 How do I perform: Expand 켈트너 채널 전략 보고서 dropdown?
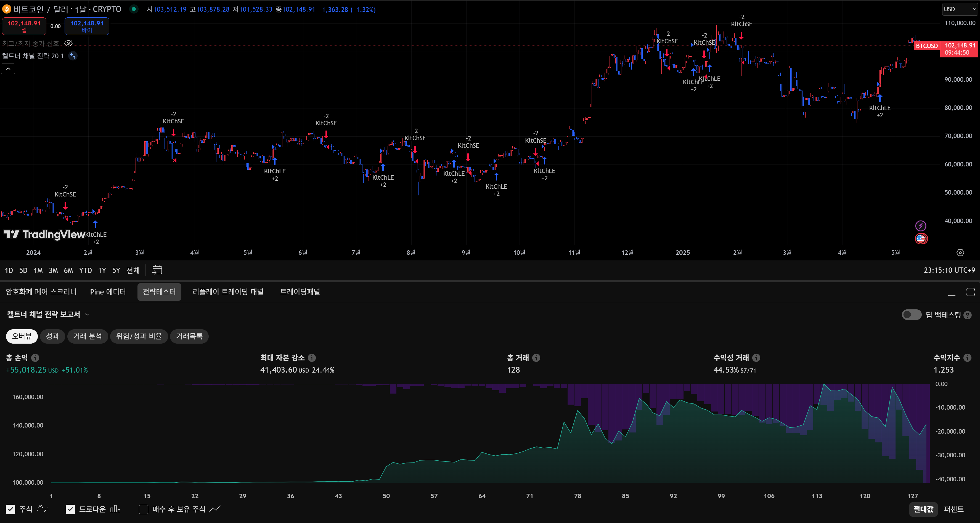(x=87, y=315)
